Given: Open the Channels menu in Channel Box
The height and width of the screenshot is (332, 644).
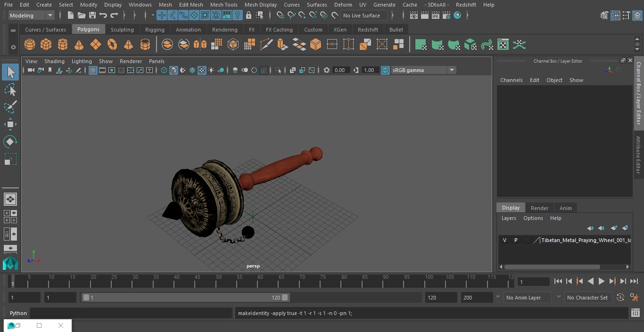Looking at the screenshot, I should 512,80.
